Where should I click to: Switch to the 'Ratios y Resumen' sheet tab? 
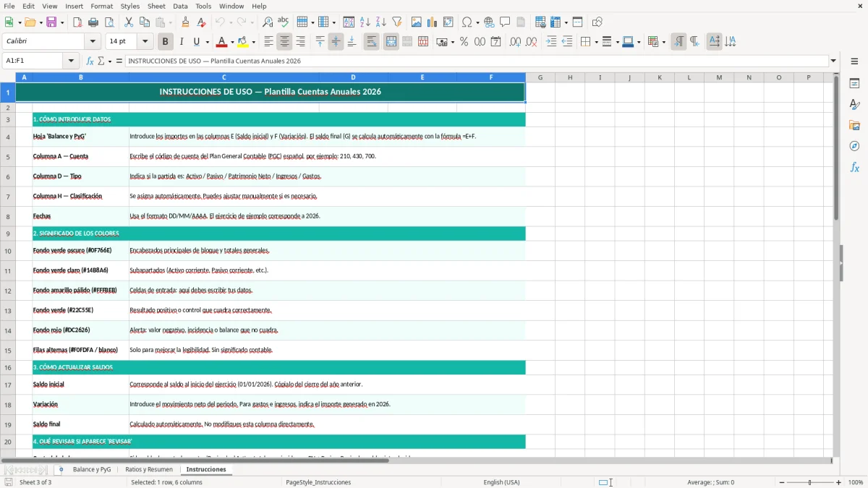point(149,469)
